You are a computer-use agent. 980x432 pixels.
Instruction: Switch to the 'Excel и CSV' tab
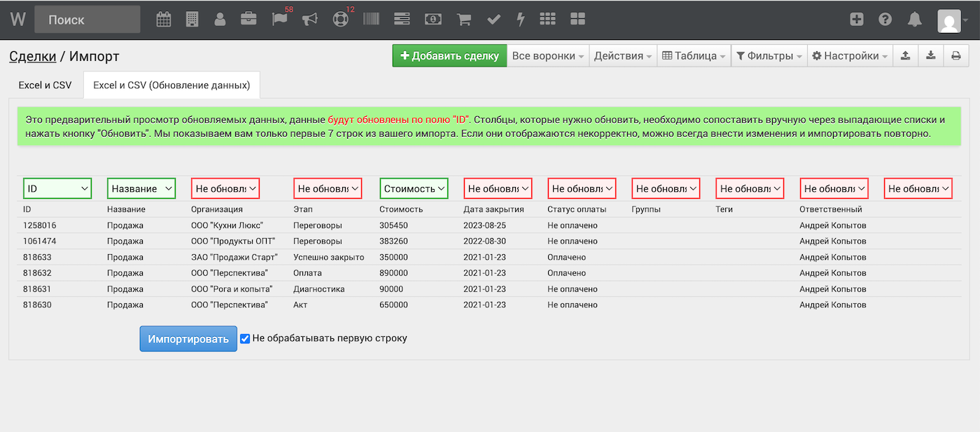pyautogui.click(x=45, y=85)
